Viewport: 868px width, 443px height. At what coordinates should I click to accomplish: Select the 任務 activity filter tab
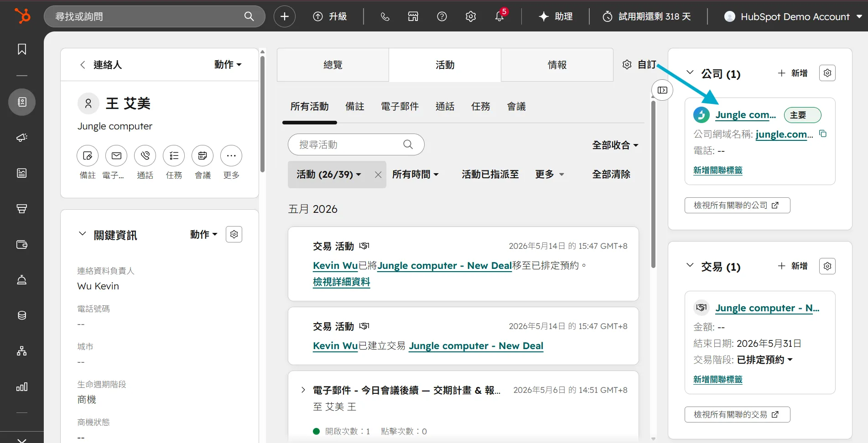[x=481, y=107]
